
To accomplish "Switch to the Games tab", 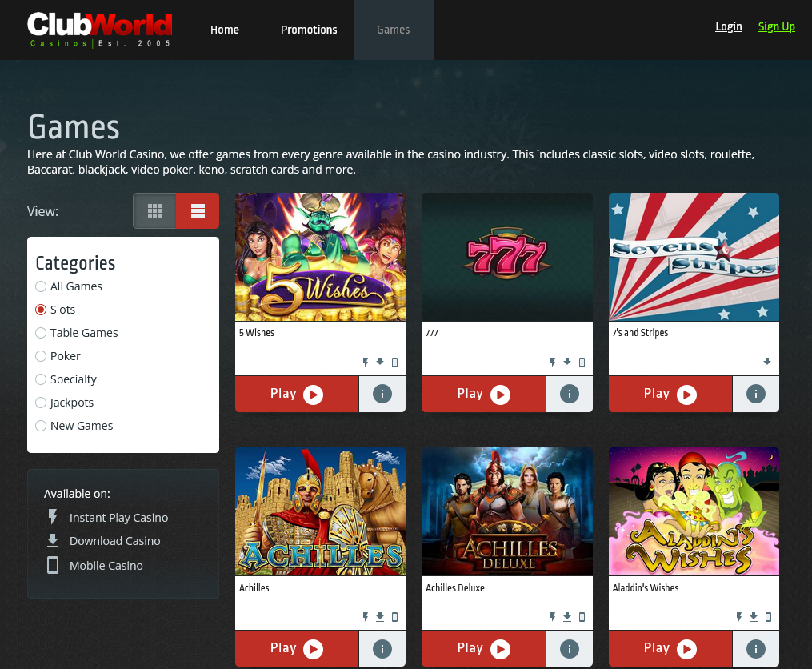I will [x=393, y=30].
